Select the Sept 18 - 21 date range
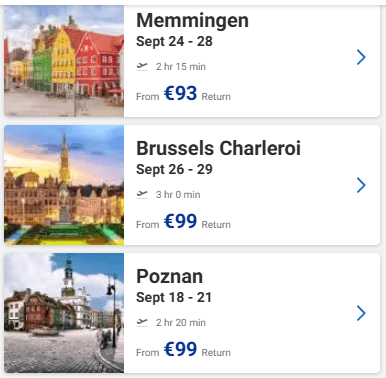Image resolution: width=386 pixels, height=378 pixels. pos(174,298)
